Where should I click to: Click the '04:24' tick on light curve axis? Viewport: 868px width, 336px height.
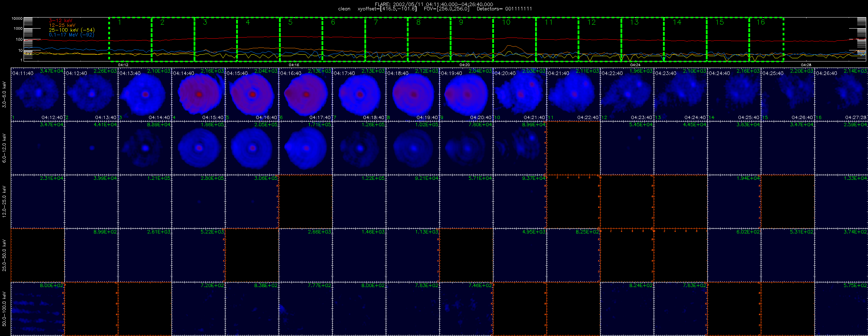pyautogui.click(x=635, y=65)
